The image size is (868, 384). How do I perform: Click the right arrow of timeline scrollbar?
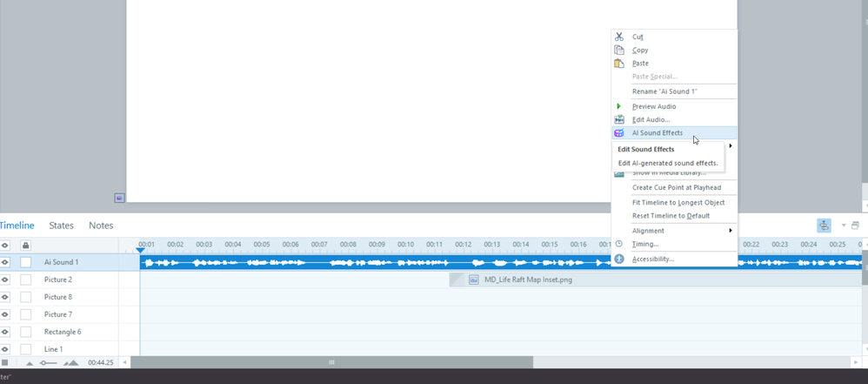point(858,362)
